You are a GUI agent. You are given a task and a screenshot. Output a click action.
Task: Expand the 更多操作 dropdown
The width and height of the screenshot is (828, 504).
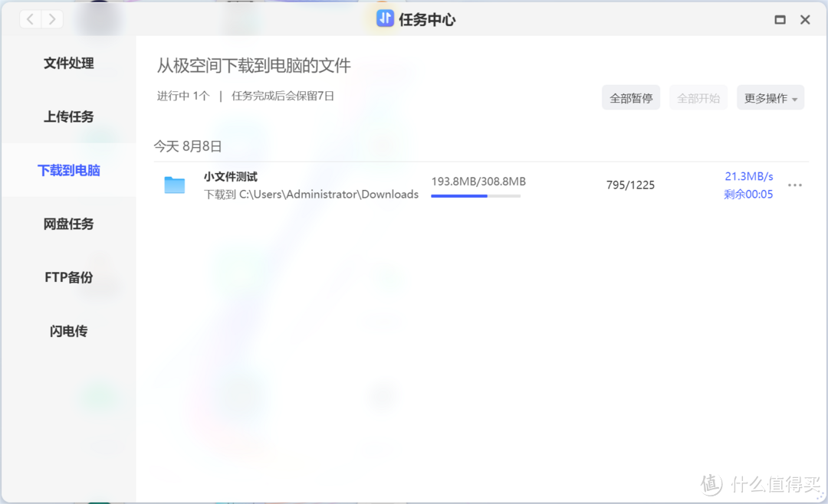(770, 97)
